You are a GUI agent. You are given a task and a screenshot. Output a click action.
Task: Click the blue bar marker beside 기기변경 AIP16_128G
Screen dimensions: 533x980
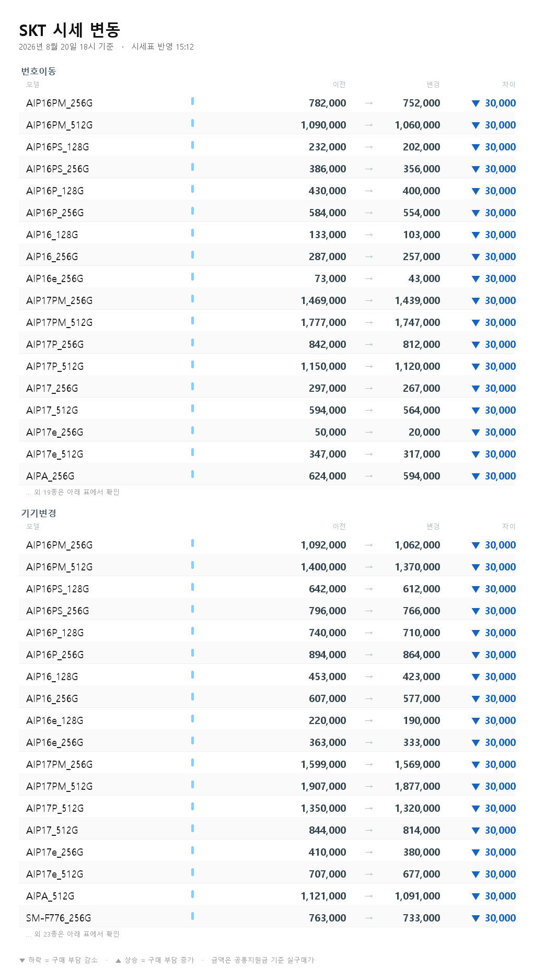click(x=193, y=675)
